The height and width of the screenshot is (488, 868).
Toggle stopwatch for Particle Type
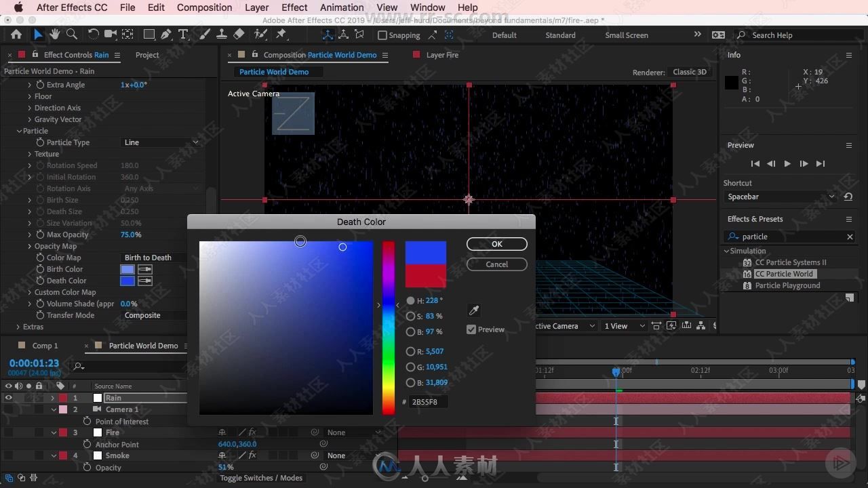coord(40,142)
